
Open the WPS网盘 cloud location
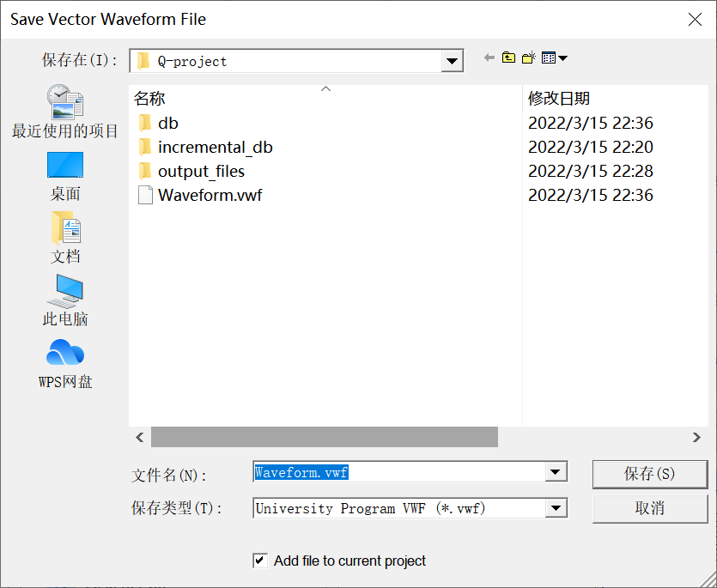(x=65, y=364)
